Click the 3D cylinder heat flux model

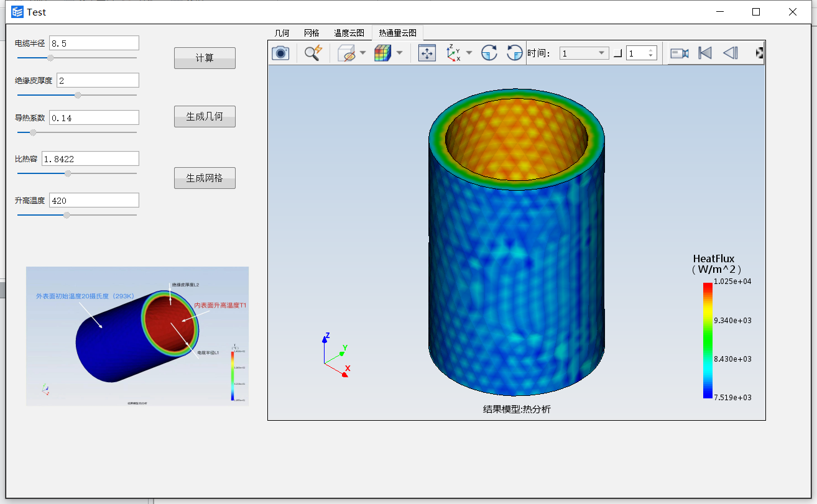[x=516, y=242]
